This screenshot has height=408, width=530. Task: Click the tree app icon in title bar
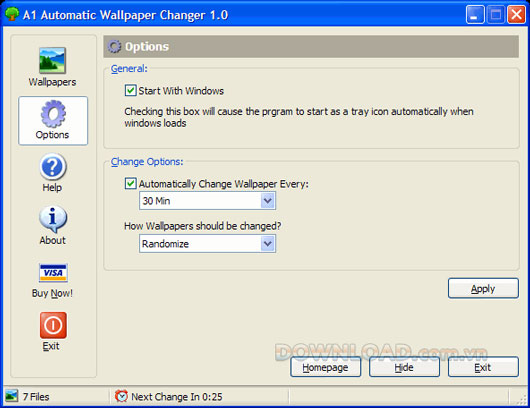pos(12,14)
